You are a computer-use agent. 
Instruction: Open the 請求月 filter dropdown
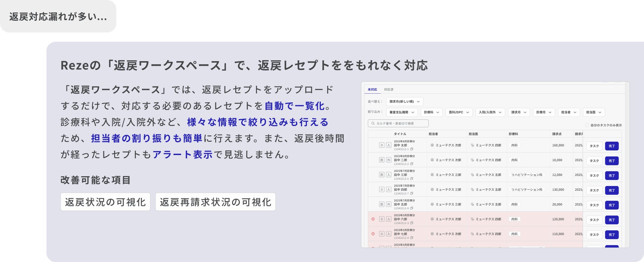(519, 112)
